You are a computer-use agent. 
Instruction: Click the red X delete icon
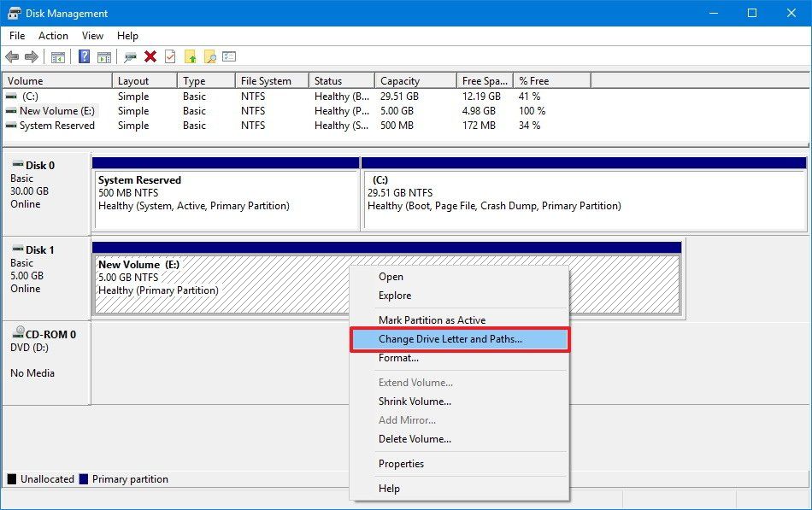150,57
